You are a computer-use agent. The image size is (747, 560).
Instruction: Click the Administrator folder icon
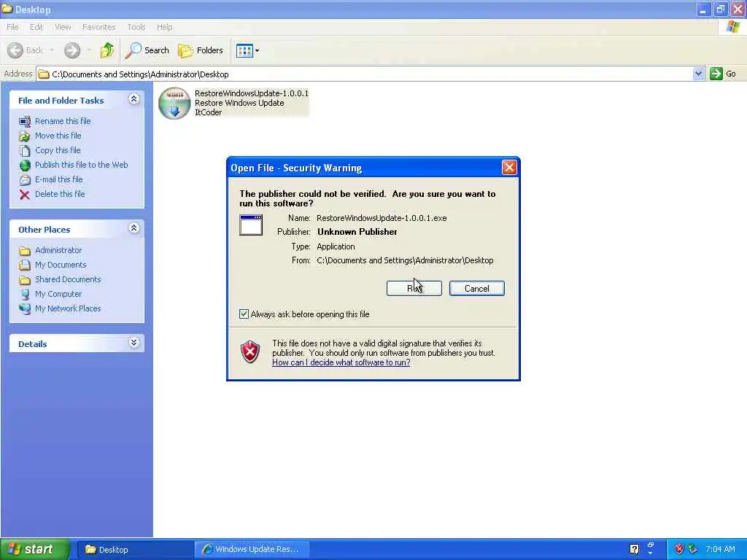coord(25,251)
